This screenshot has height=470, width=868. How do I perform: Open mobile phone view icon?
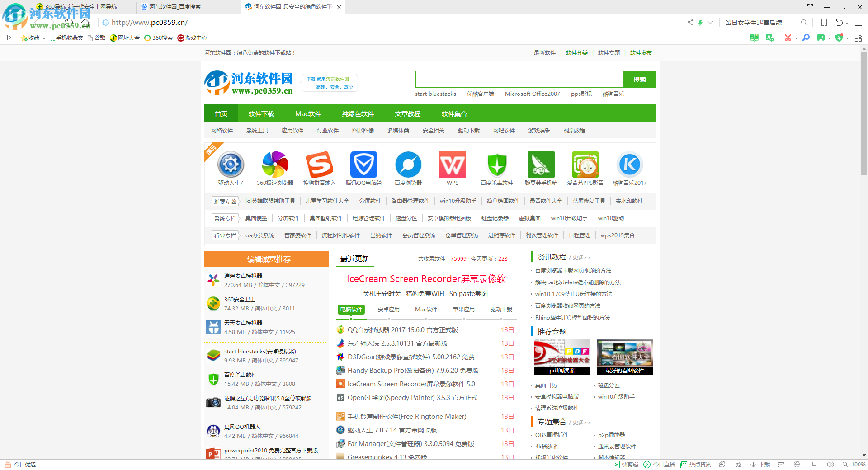pos(824,22)
